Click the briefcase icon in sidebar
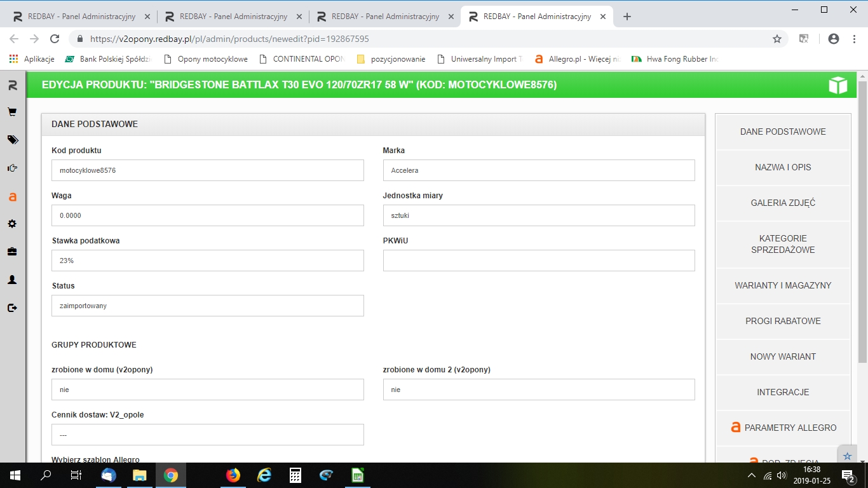Viewport: 868px width, 488px height. pos(12,252)
